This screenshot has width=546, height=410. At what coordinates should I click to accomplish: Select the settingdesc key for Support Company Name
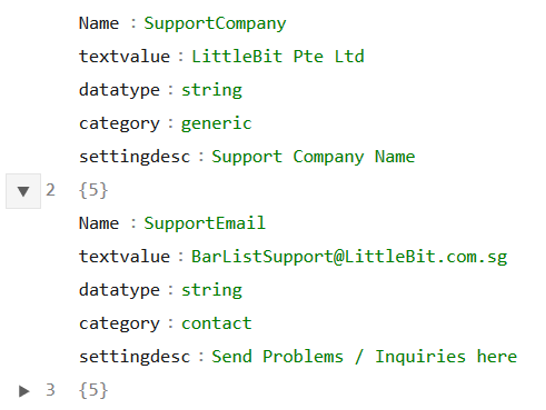[x=135, y=157]
